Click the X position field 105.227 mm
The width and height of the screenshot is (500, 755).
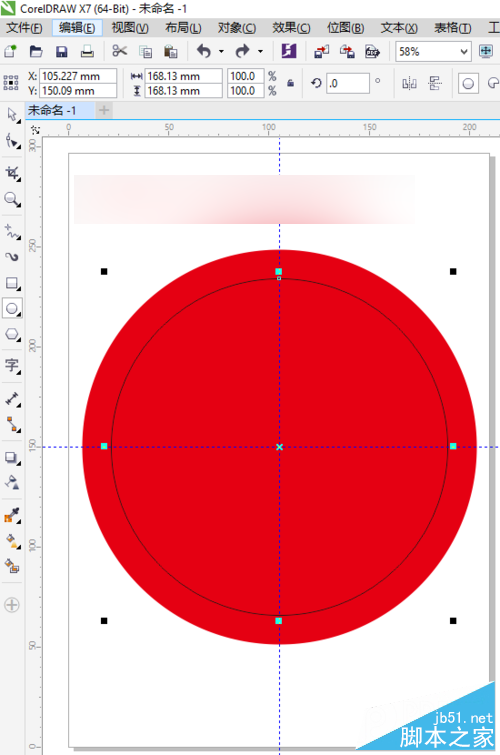coord(78,76)
